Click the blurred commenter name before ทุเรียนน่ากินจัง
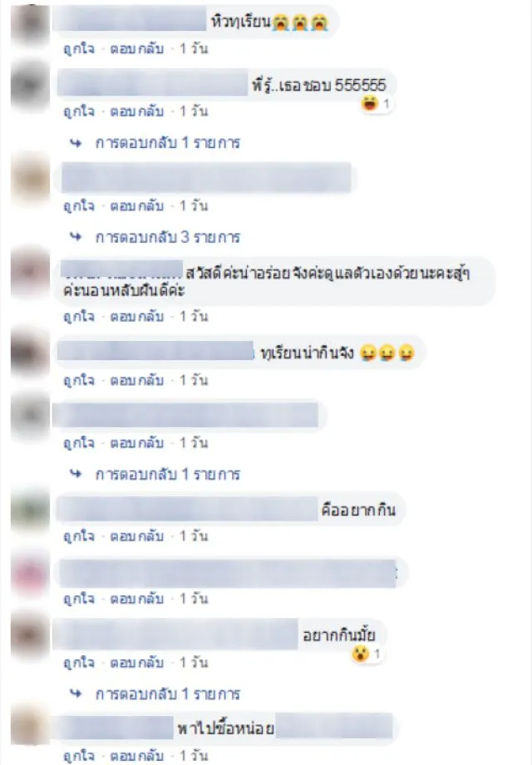Image resolution: width=532 pixels, height=765 pixels. tap(155, 351)
